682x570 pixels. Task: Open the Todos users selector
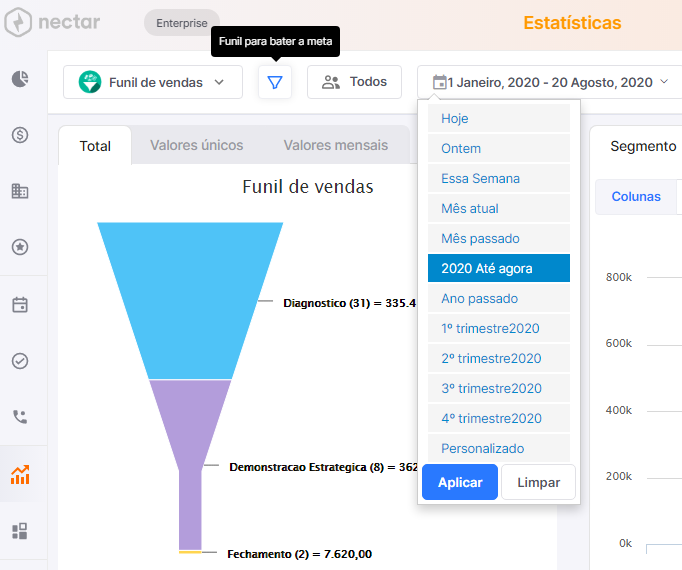click(354, 82)
